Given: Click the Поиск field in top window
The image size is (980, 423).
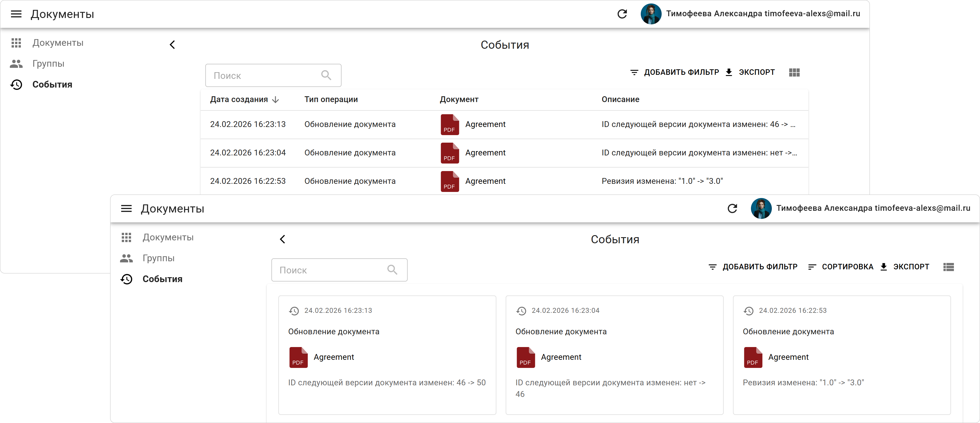Looking at the screenshot, I should pyautogui.click(x=262, y=76).
